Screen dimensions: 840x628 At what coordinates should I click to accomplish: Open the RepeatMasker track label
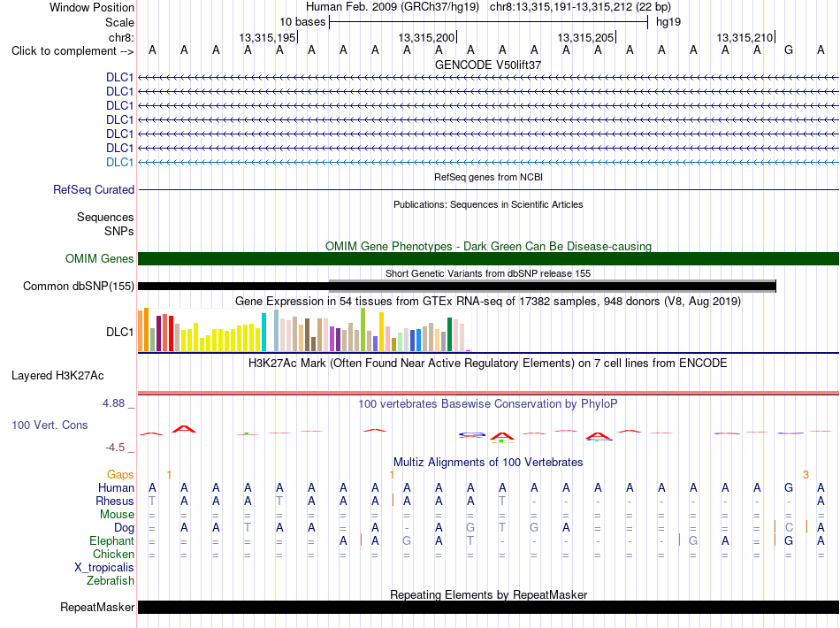click(97, 608)
